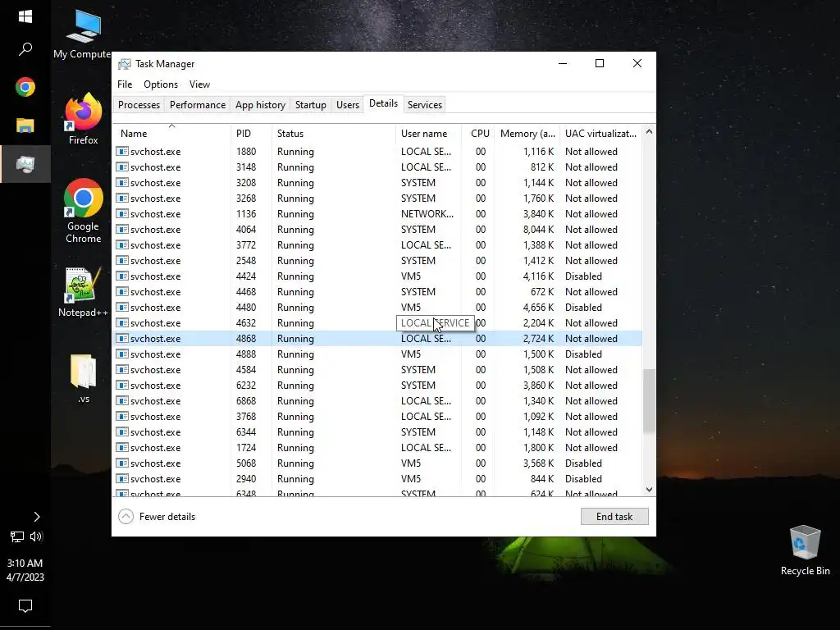Click the Task Manager title bar icon
The height and width of the screenshot is (630, 840).
(x=125, y=64)
